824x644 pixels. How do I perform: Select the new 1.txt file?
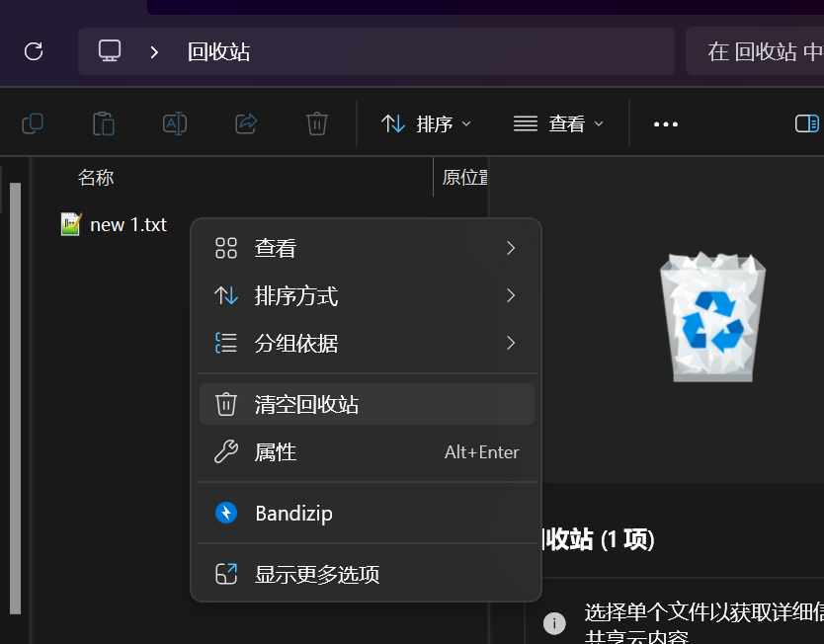coord(127,225)
